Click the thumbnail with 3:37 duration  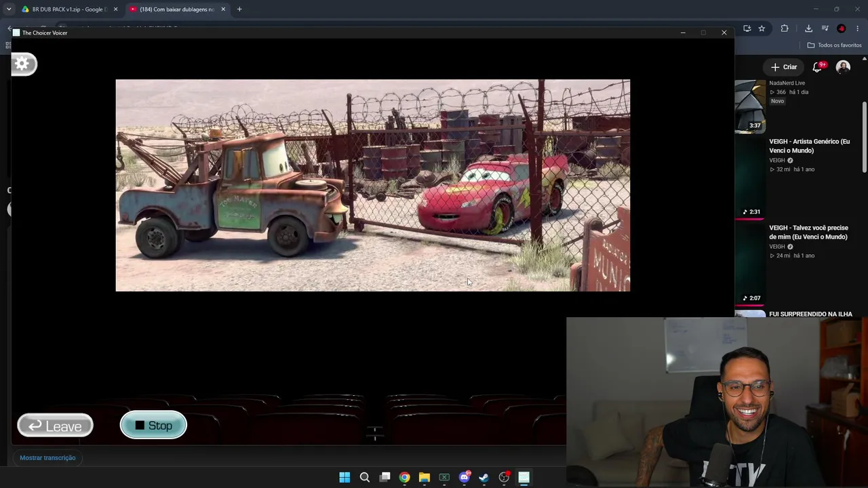pos(750,106)
